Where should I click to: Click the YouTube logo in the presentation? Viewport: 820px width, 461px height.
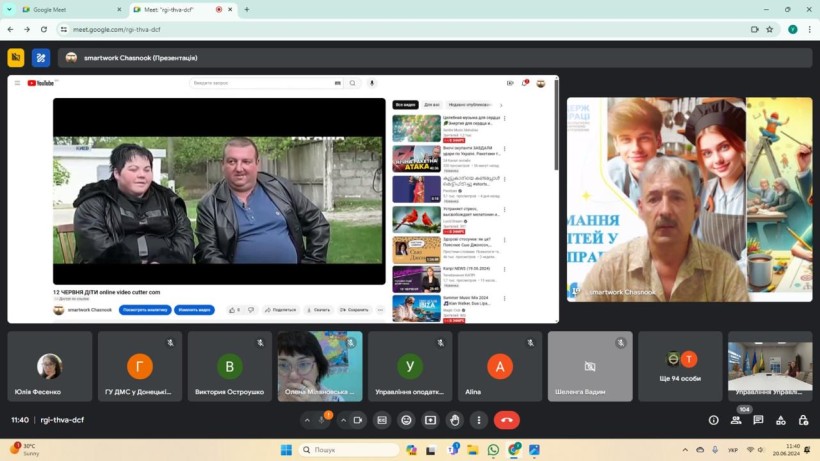pyautogui.click(x=41, y=83)
